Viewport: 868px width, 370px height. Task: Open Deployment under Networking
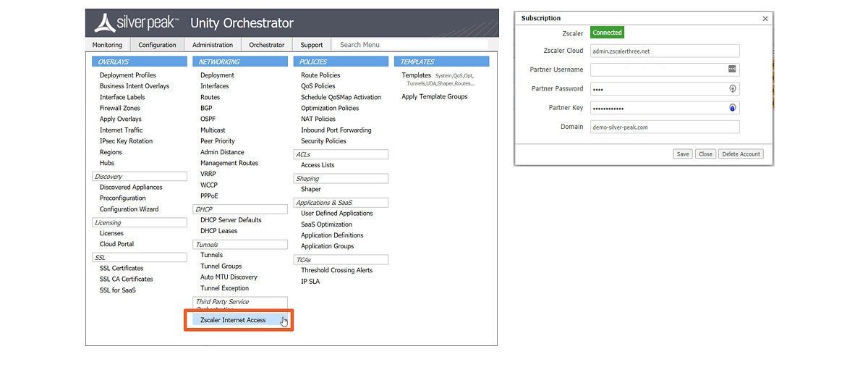[217, 75]
